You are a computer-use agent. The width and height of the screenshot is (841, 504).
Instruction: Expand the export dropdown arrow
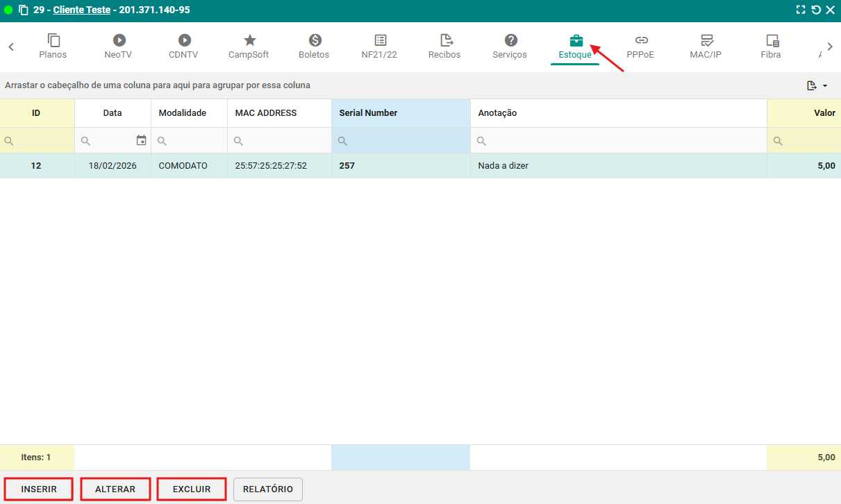tap(825, 86)
